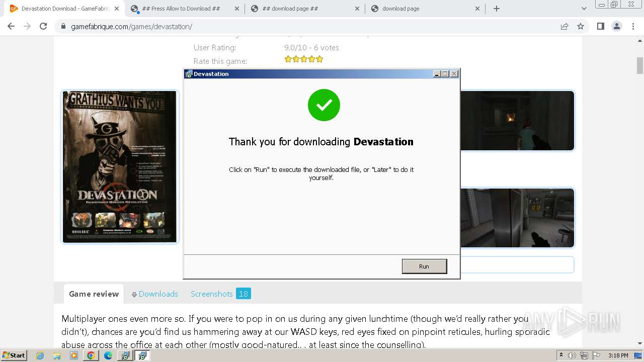Click the 3:18 PM clock
Viewport: 644px width, 362px height.
tap(618, 355)
